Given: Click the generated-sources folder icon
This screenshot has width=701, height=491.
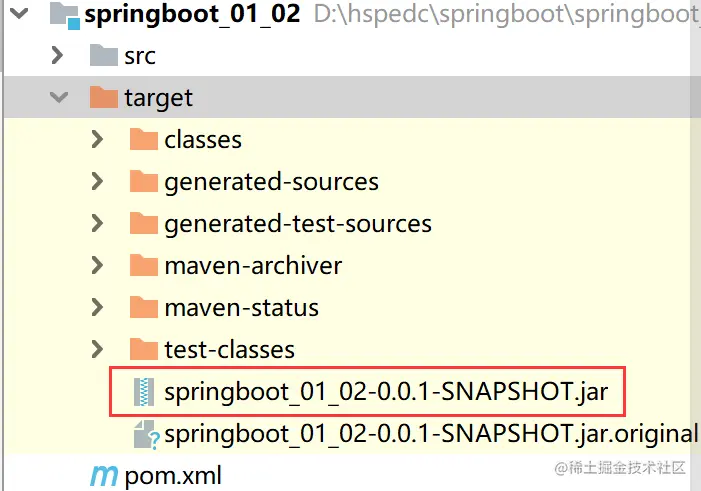Looking at the screenshot, I should pos(144,181).
